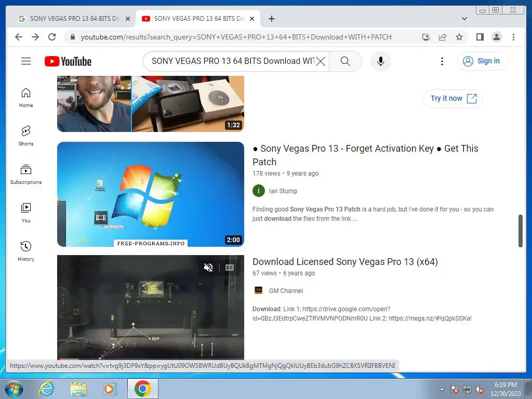
Task: Click the Chrome address bar URL
Action: pos(236,37)
